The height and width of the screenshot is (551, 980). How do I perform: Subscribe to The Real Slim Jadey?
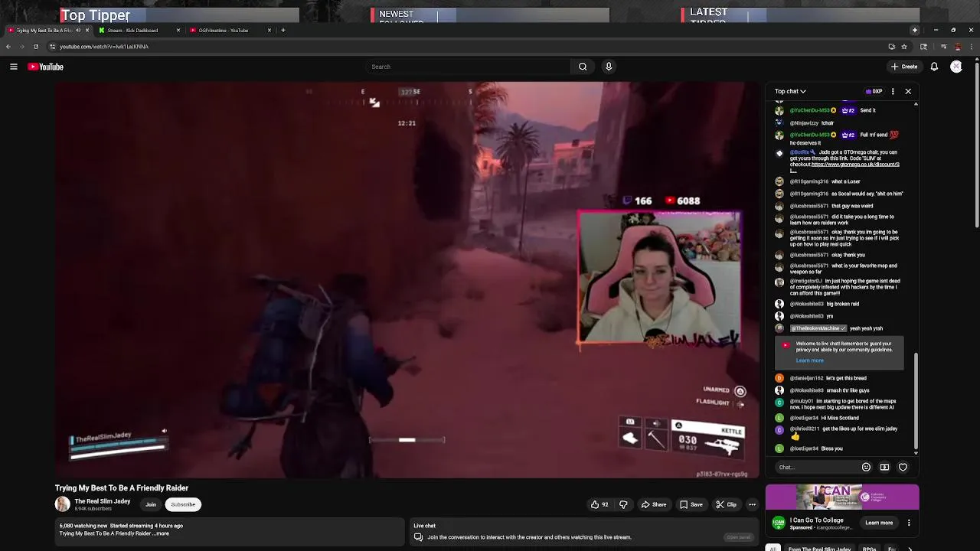(183, 504)
